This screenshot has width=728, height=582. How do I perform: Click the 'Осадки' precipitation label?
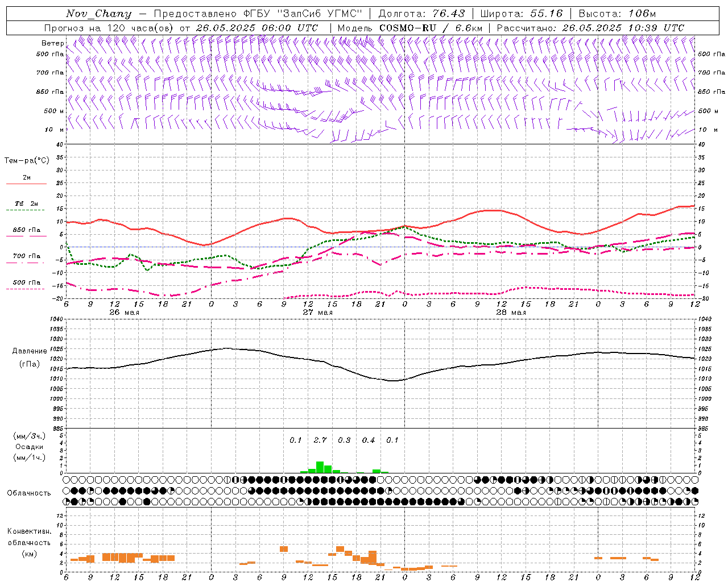click(30, 447)
